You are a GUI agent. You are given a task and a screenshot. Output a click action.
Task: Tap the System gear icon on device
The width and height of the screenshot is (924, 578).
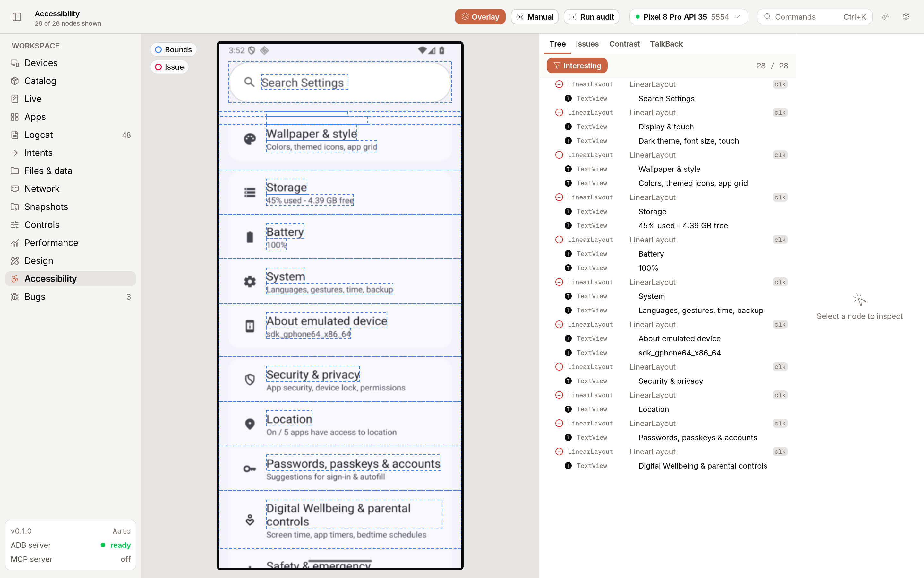pos(250,281)
